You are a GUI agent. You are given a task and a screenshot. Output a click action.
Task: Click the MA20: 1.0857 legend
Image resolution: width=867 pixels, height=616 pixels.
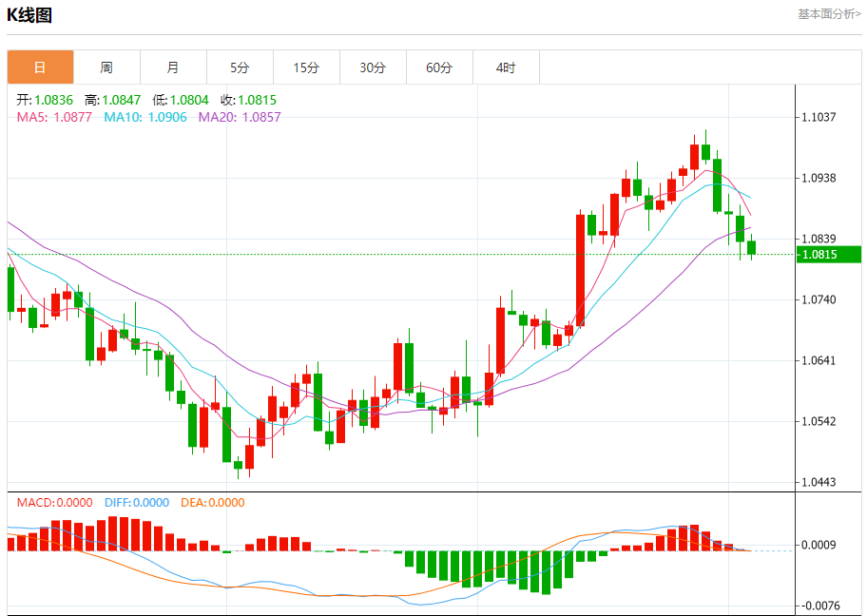coord(240,117)
